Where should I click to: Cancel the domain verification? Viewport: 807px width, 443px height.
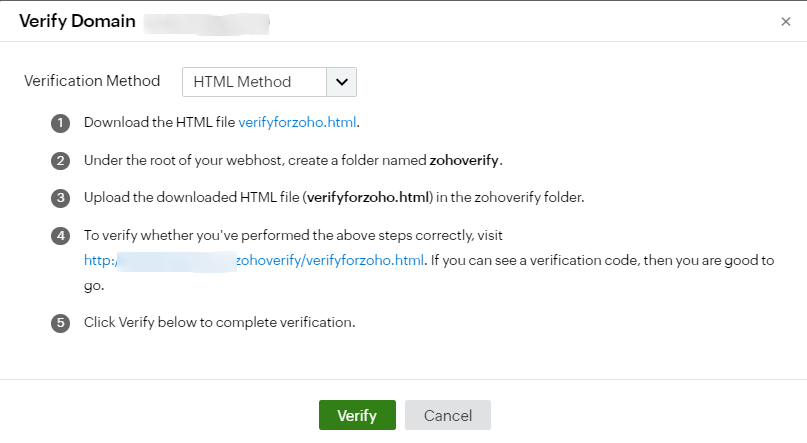(x=447, y=415)
